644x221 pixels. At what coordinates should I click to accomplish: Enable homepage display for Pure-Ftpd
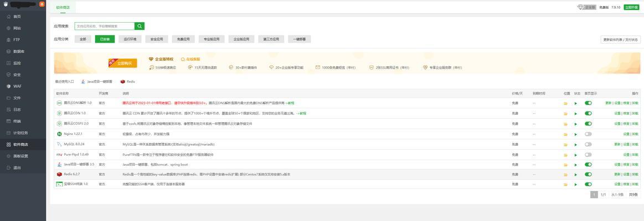pos(588,155)
